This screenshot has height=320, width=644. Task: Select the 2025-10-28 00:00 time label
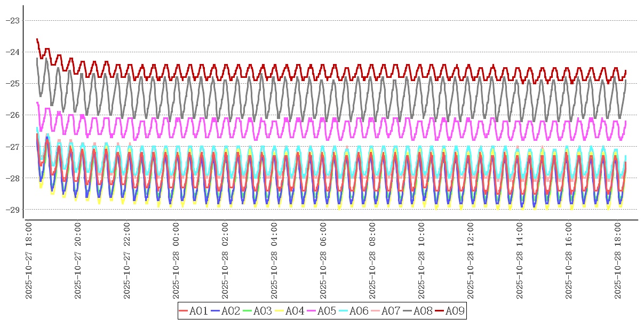tap(177, 261)
